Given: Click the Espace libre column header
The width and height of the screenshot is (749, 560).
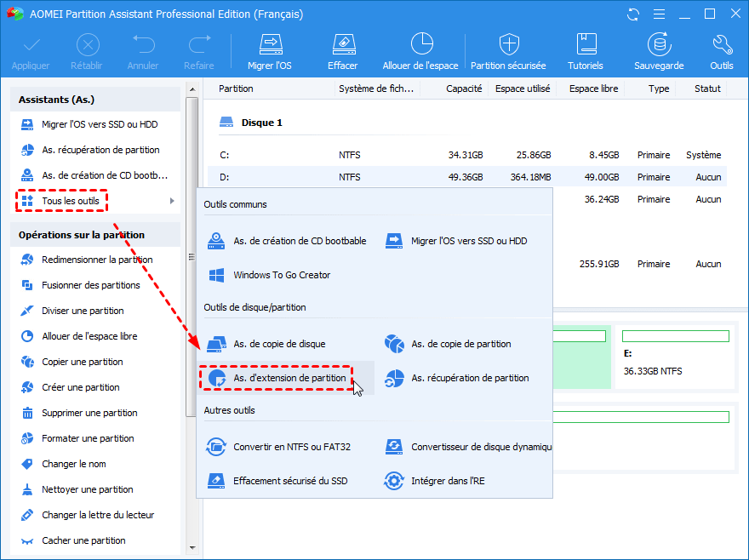Looking at the screenshot, I should click(x=593, y=89).
